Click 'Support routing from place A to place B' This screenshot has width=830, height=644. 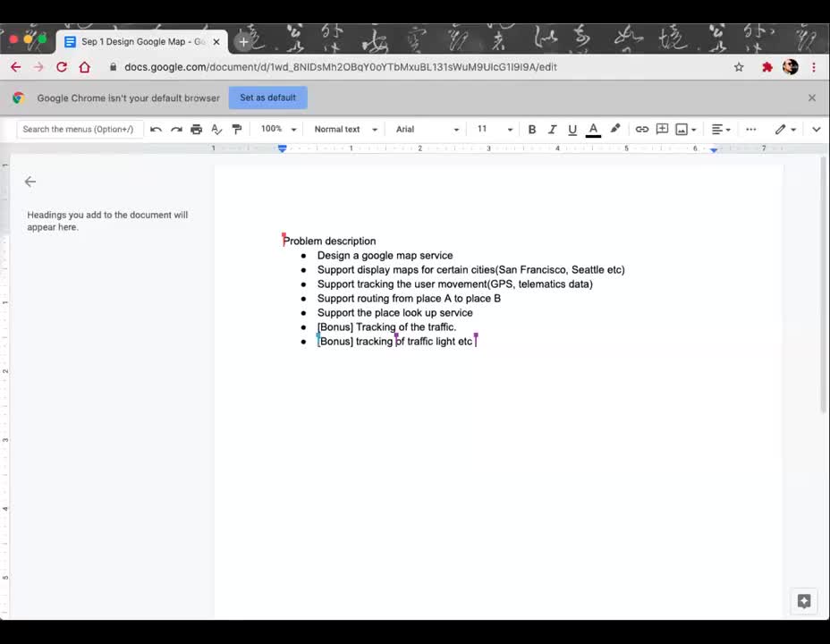tap(409, 299)
